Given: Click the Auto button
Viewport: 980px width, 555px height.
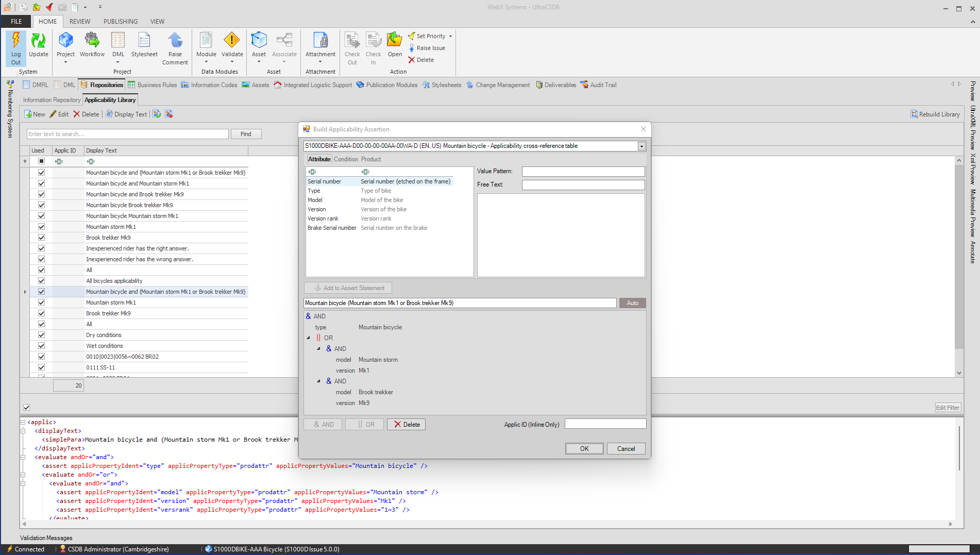Looking at the screenshot, I should (633, 303).
